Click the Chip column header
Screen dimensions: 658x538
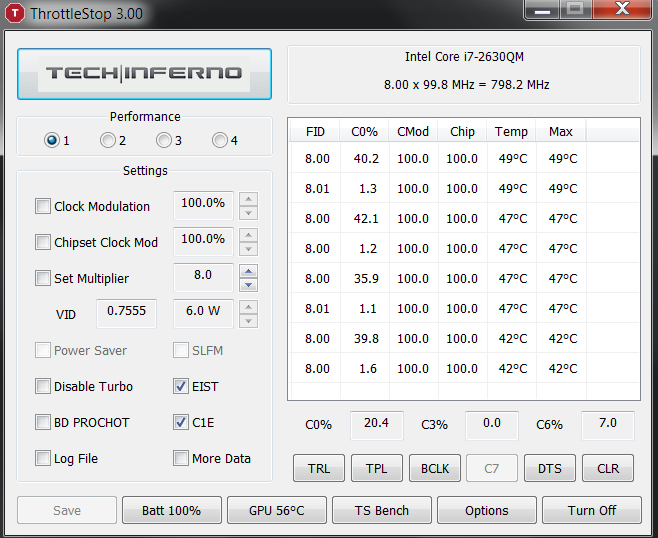pyautogui.click(x=462, y=132)
